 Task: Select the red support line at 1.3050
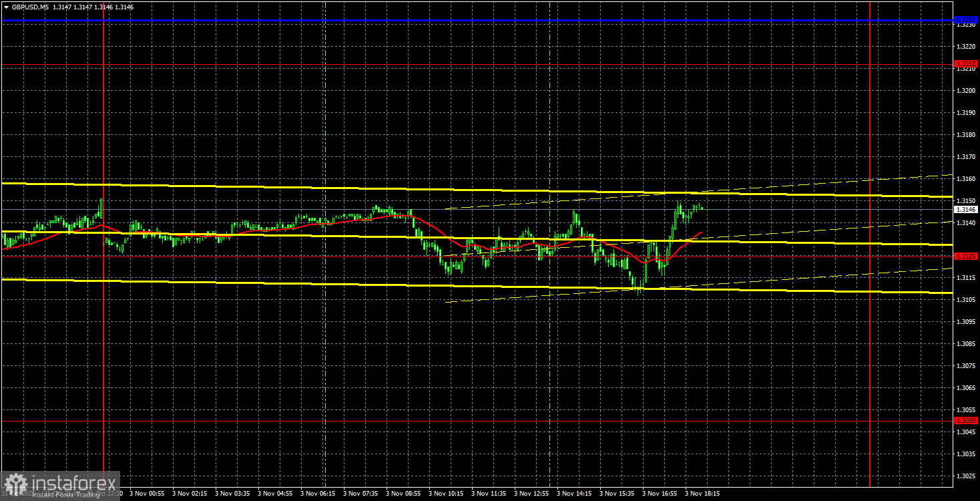(x=401, y=420)
